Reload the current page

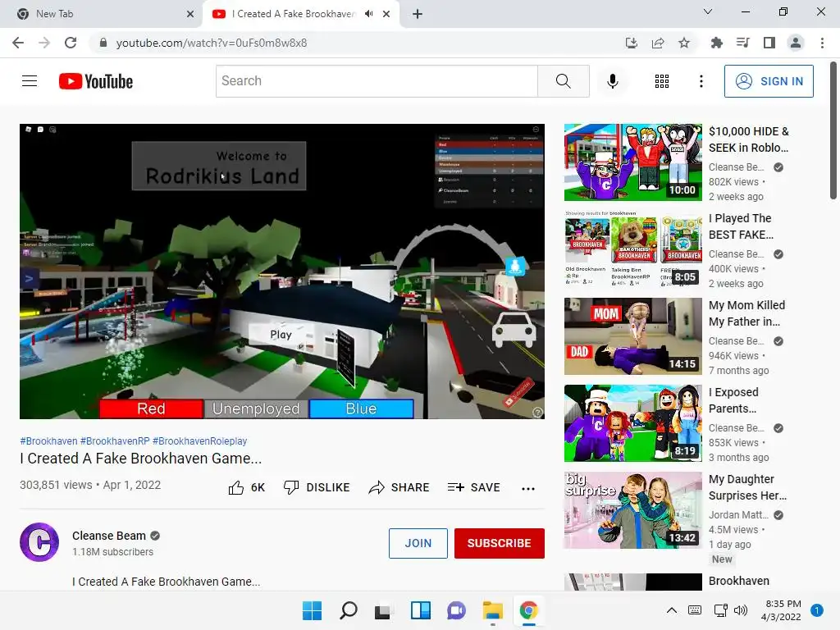(71, 43)
